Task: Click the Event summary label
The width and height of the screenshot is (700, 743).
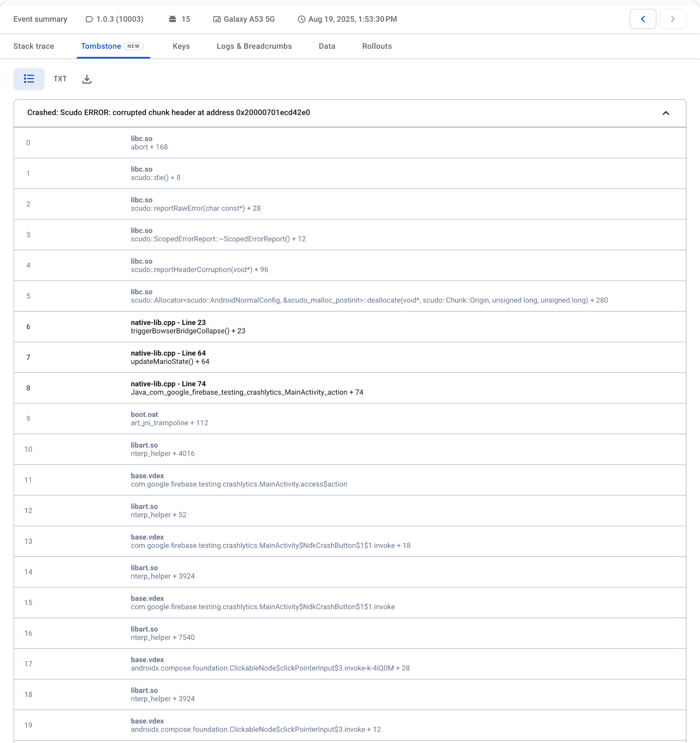Action: 40,19
